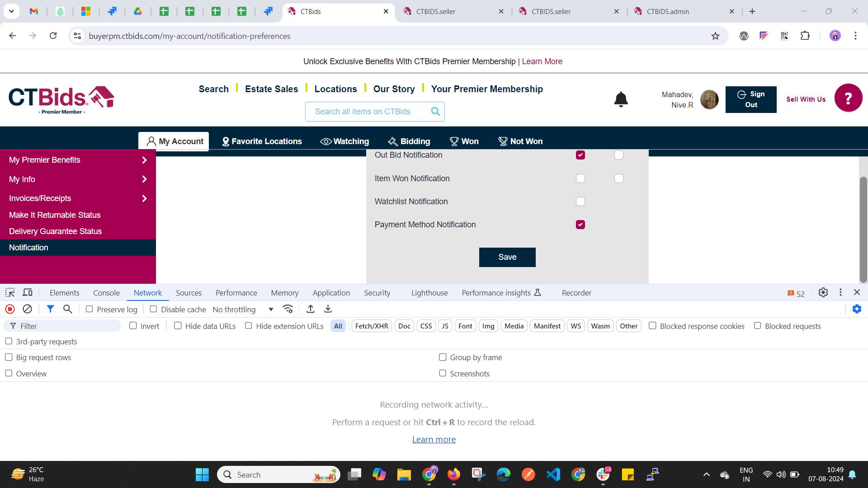Click the notification bell icon

[621, 99]
